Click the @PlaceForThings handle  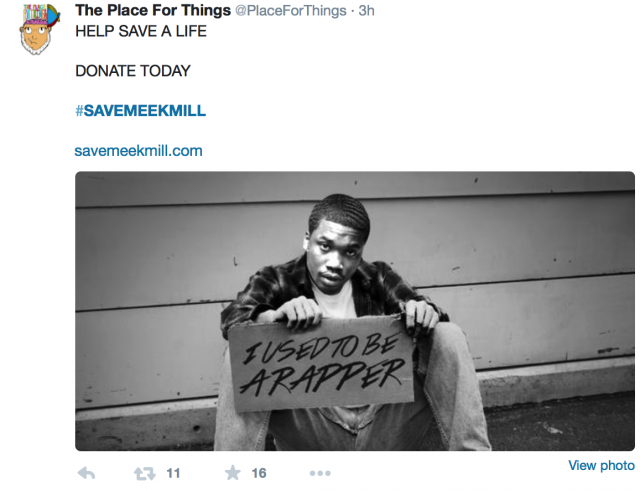pyautogui.click(x=291, y=11)
